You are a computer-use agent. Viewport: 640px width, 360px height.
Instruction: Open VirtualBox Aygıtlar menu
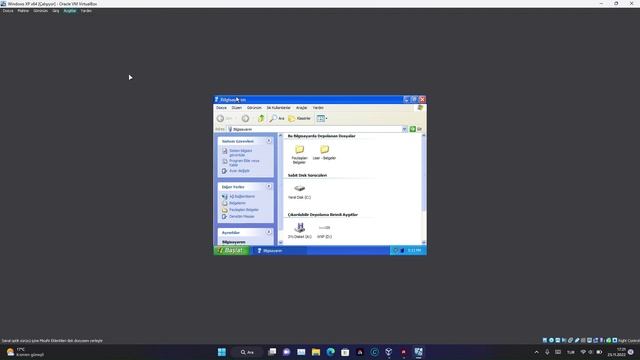[x=70, y=11]
